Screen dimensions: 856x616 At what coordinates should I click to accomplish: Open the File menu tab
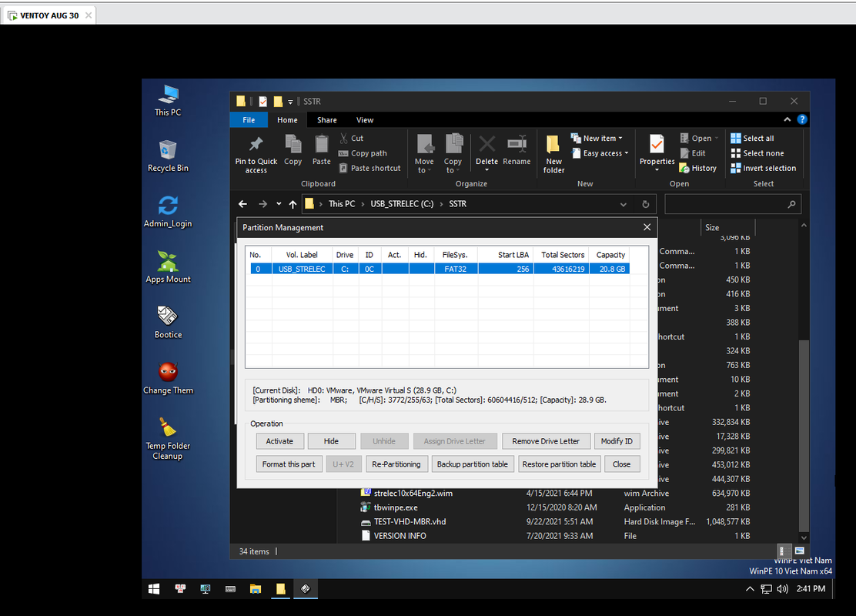(249, 119)
